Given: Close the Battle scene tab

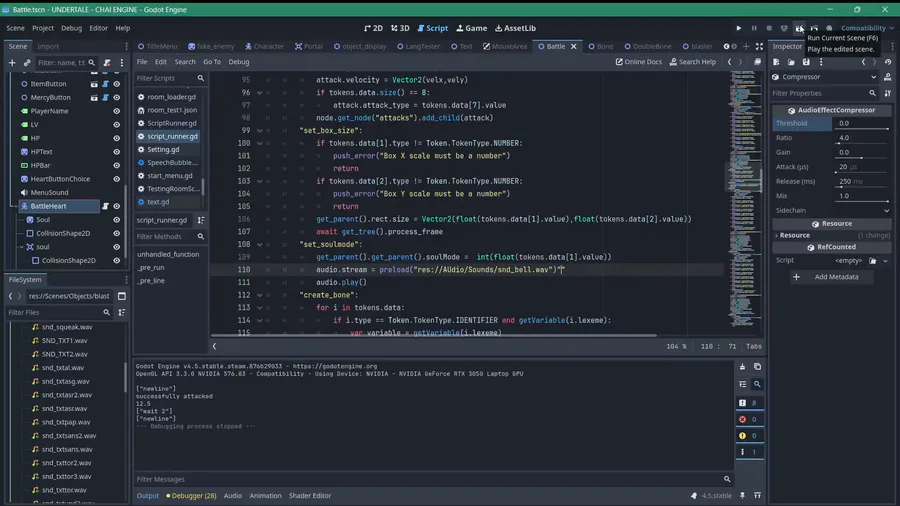Looking at the screenshot, I should point(573,46).
